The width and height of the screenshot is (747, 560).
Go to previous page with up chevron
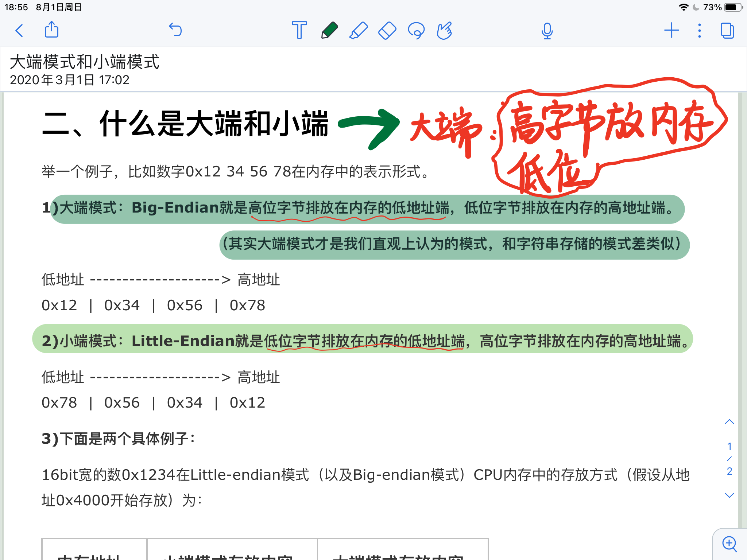[x=729, y=422]
